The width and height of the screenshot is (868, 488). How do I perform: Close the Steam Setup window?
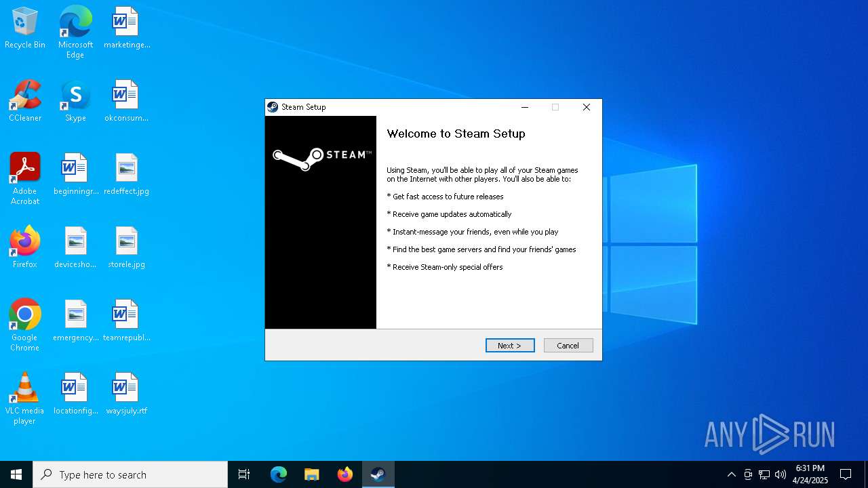[587, 107]
